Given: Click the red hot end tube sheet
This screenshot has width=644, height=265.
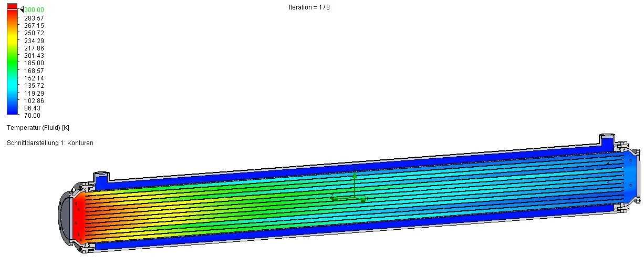Looking at the screenshot, I should tap(79, 219).
